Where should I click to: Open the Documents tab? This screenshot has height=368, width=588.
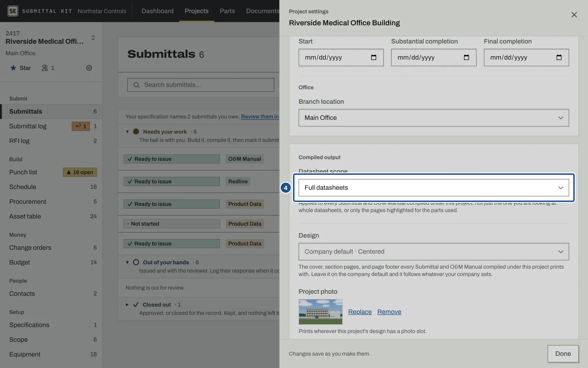262,11
